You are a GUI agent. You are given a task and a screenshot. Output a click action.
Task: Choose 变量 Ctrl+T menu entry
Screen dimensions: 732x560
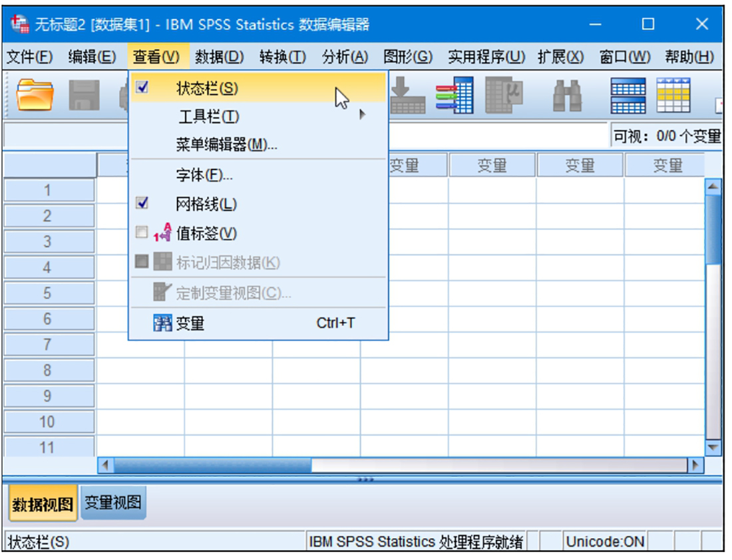tap(258, 323)
